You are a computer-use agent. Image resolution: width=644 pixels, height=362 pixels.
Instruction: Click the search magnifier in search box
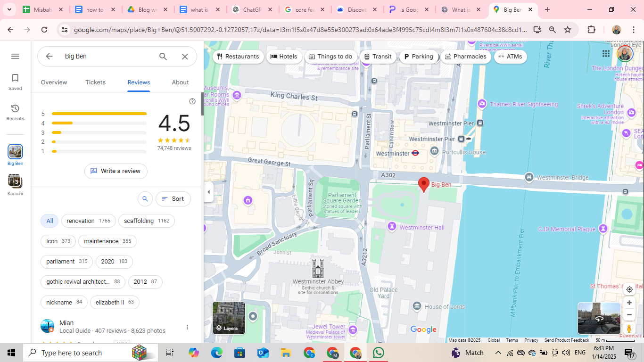click(x=163, y=57)
